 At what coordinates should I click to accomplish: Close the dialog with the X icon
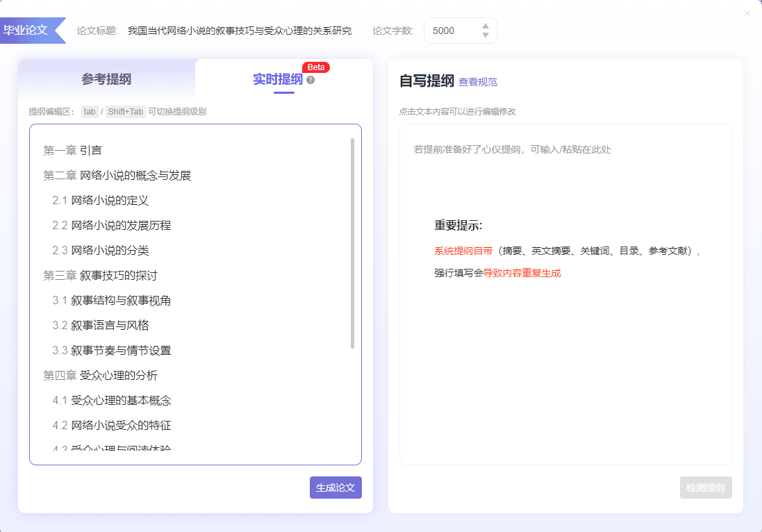tap(747, 14)
